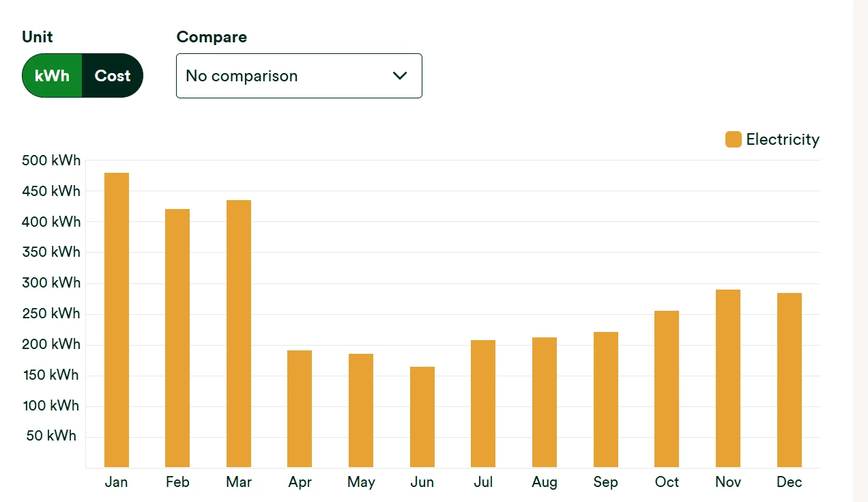This screenshot has width=868, height=502.
Task: Select the February usage bar
Action: click(177, 338)
